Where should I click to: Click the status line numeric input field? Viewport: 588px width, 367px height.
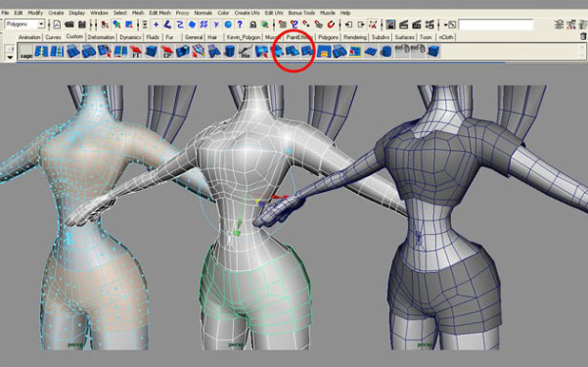coord(496,25)
